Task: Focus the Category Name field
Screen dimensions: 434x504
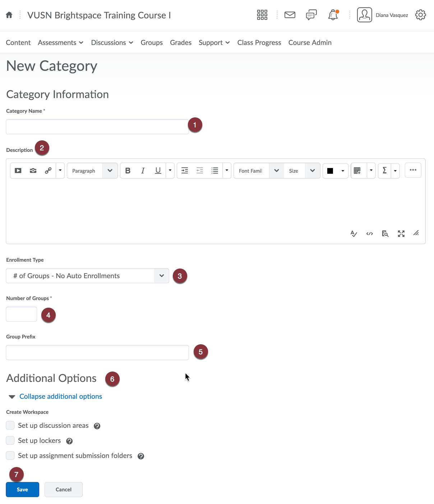Action: coord(97,127)
